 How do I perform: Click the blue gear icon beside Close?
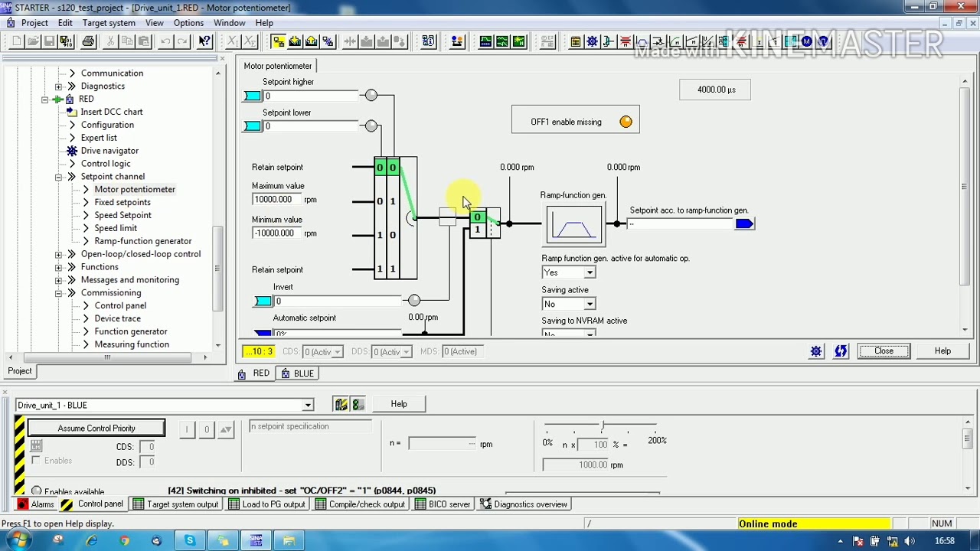point(816,351)
